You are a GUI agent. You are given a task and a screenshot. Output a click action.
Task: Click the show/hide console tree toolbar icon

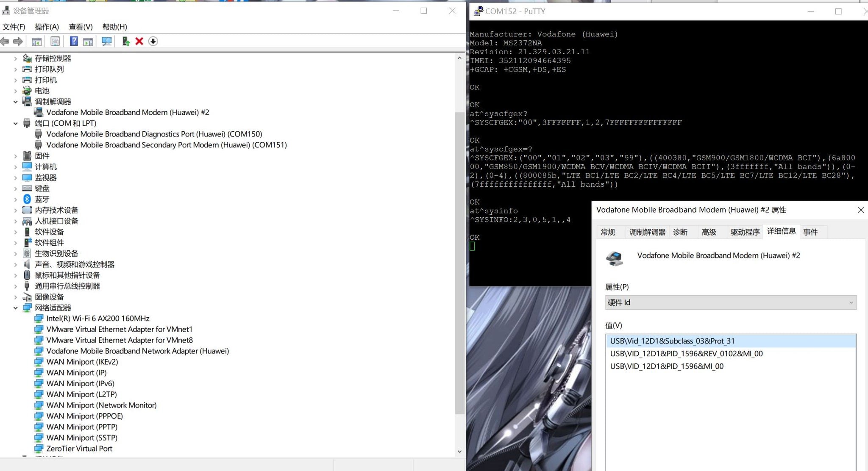click(x=37, y=42)
